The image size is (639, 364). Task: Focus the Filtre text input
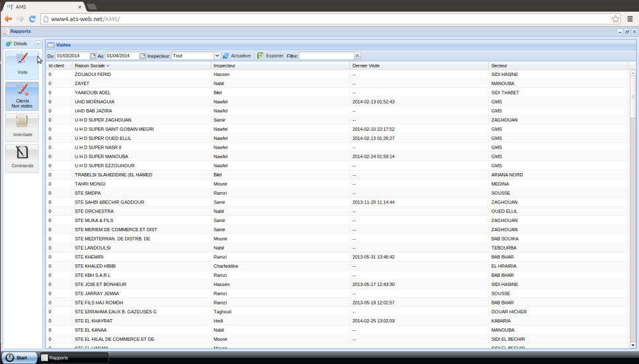click(x=326, y=56)
